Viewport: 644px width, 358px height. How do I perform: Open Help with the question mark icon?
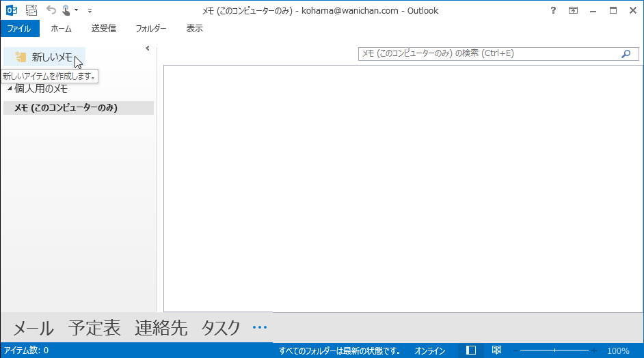[553, 11]
